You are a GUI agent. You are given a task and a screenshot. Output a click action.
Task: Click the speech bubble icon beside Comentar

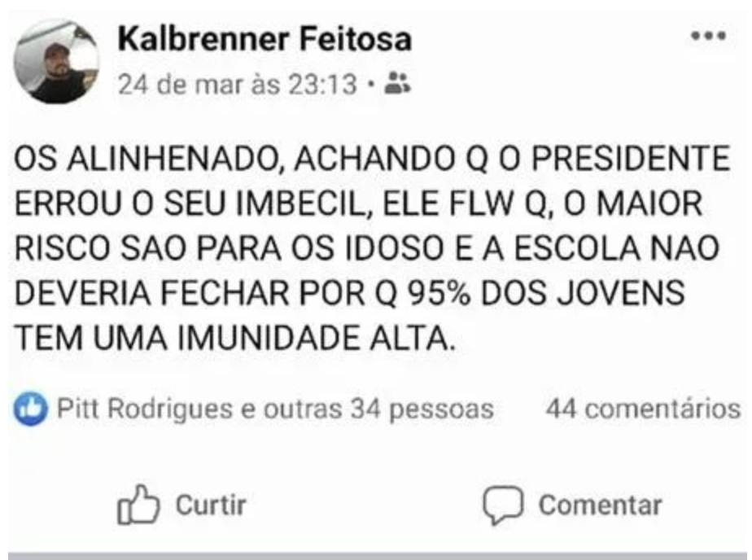(501, 505)
